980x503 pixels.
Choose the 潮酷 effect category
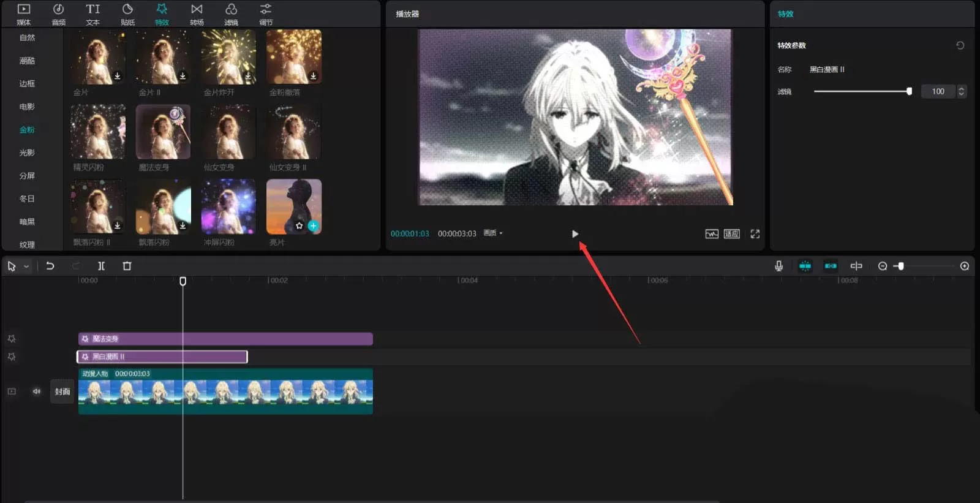click(27, 61)
